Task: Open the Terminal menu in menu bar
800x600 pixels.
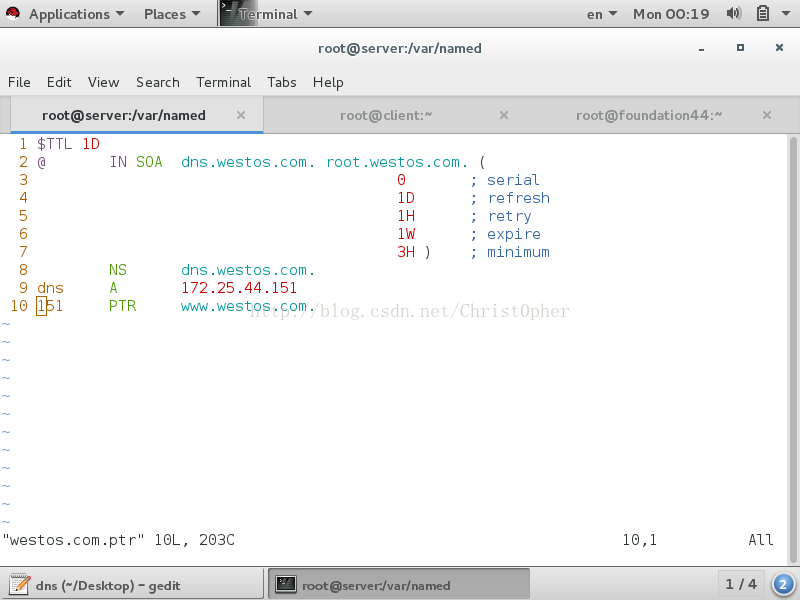Action: tap(223, 82)
